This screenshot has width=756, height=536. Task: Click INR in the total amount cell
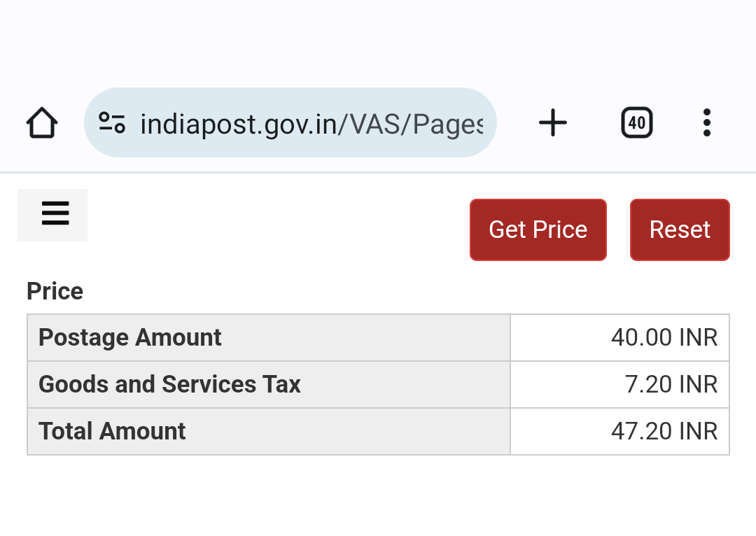pyautogui.click(x=698, y=431)
